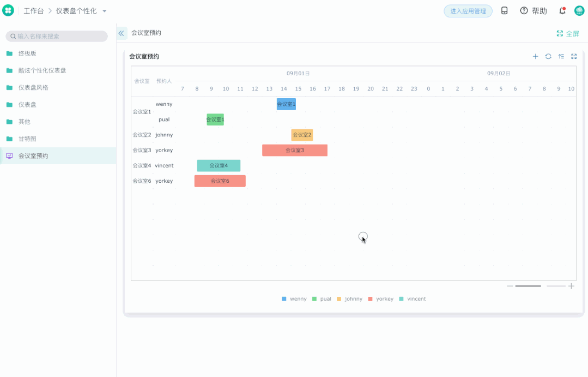This screenshot has height=377, width=588.
Task: Toggle the vincent legend item in the chart legend
Action: click(x=413, y=298)
